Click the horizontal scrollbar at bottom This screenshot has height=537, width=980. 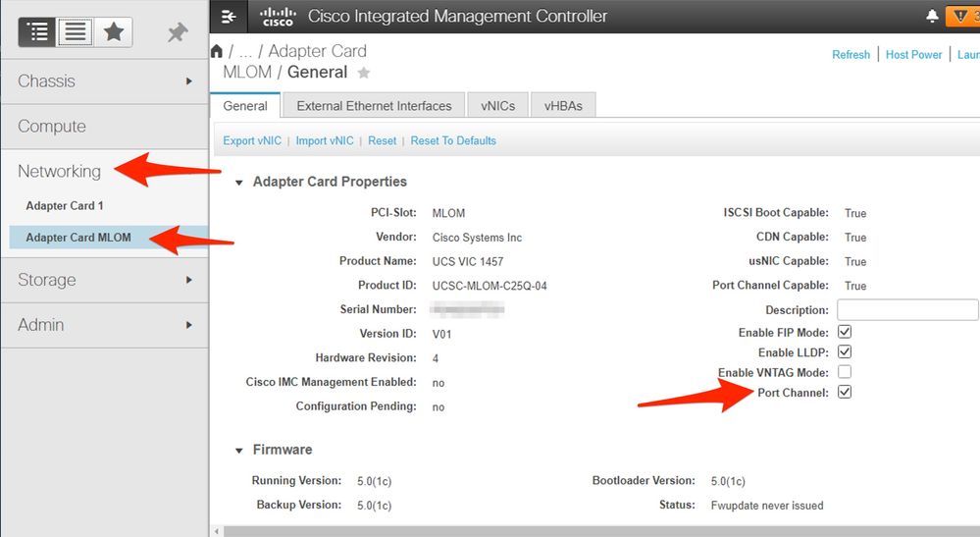(x=601, y=531)
